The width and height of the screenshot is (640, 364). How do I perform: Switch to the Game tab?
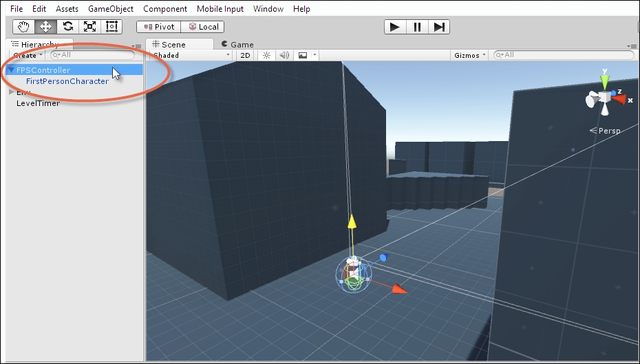coord(237,44)
